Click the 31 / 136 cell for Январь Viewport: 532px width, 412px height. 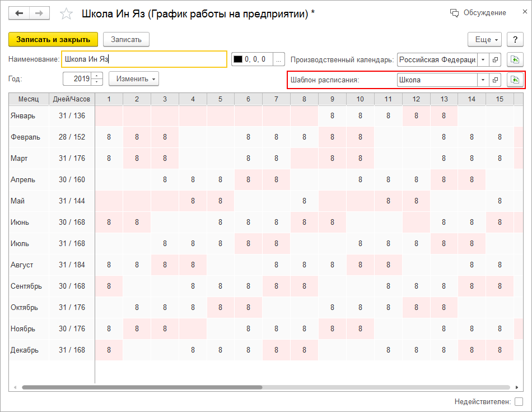point(72,116)
